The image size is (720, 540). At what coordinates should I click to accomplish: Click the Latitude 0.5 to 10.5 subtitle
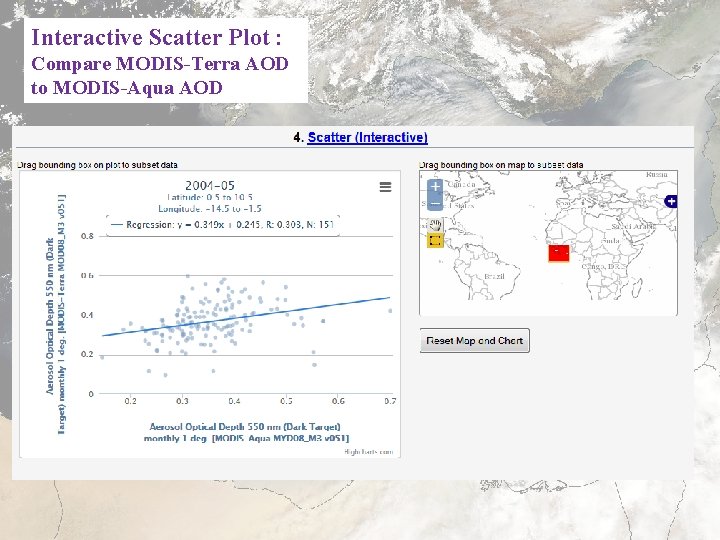[x=210, y=197]
